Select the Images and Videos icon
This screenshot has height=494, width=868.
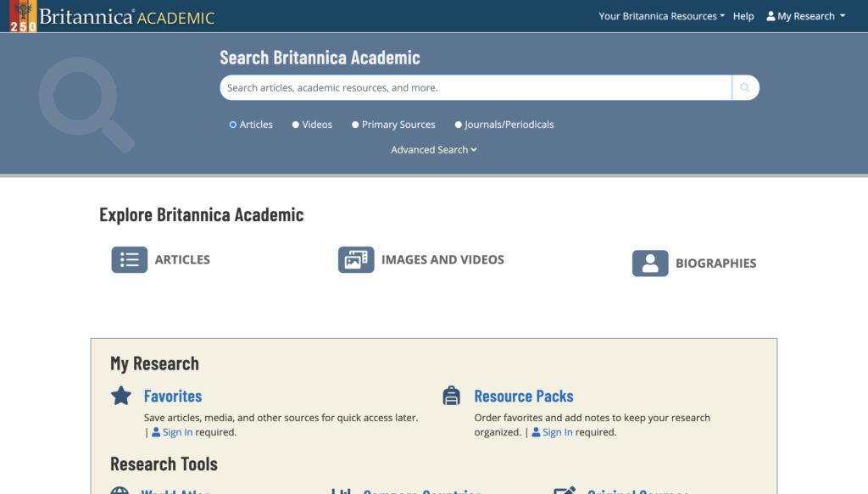[x=356, y=259]
